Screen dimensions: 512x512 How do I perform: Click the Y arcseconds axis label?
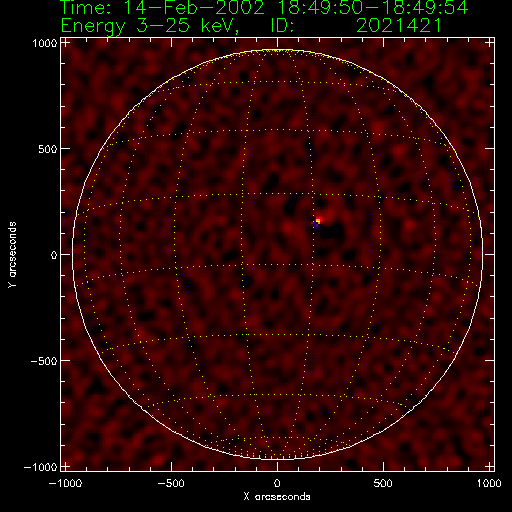click(x=12, y=255)
